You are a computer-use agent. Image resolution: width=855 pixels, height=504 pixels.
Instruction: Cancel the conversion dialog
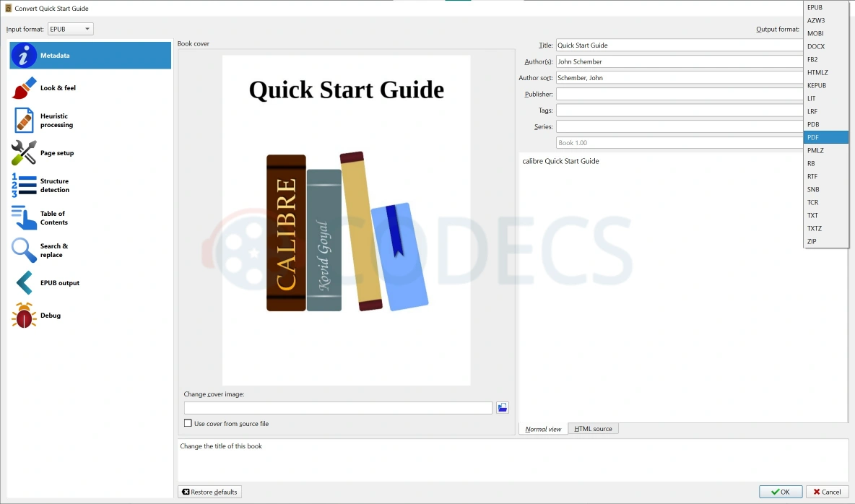827,492
